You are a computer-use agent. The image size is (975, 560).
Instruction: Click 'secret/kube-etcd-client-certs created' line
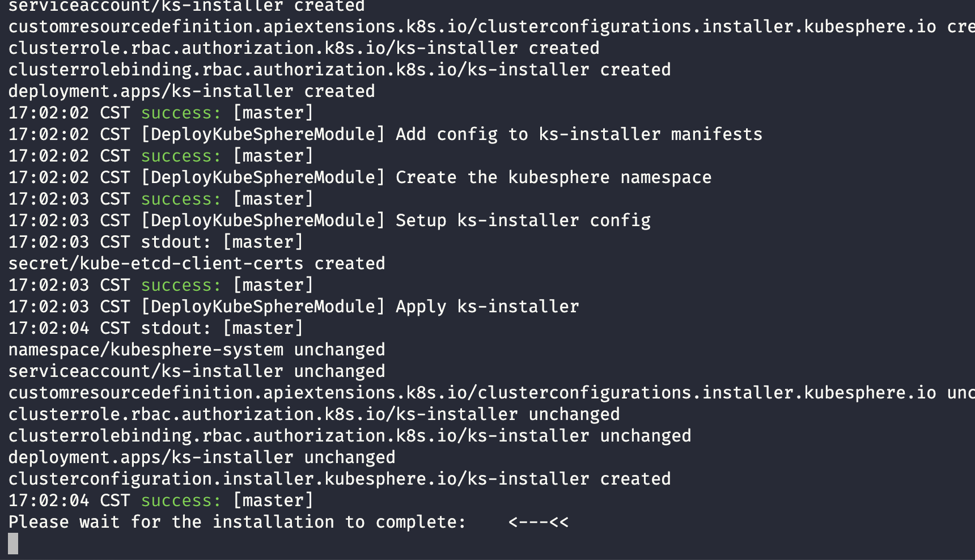coord(197,264)
